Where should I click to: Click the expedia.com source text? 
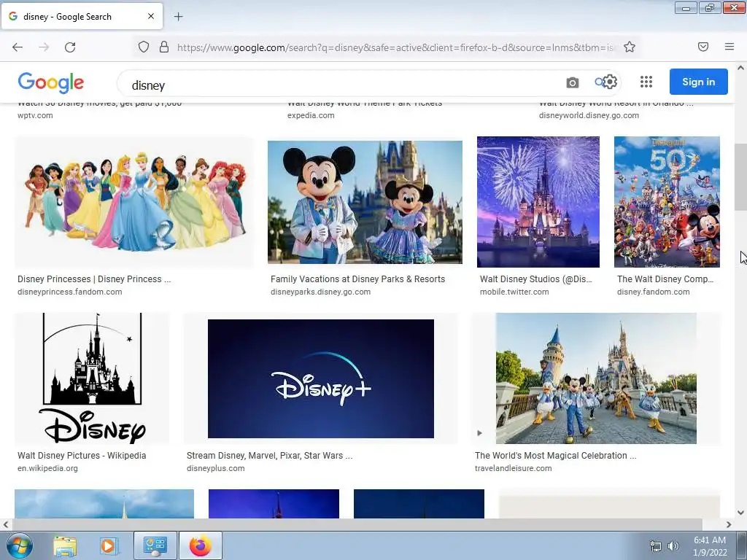(x=311, y=115)
